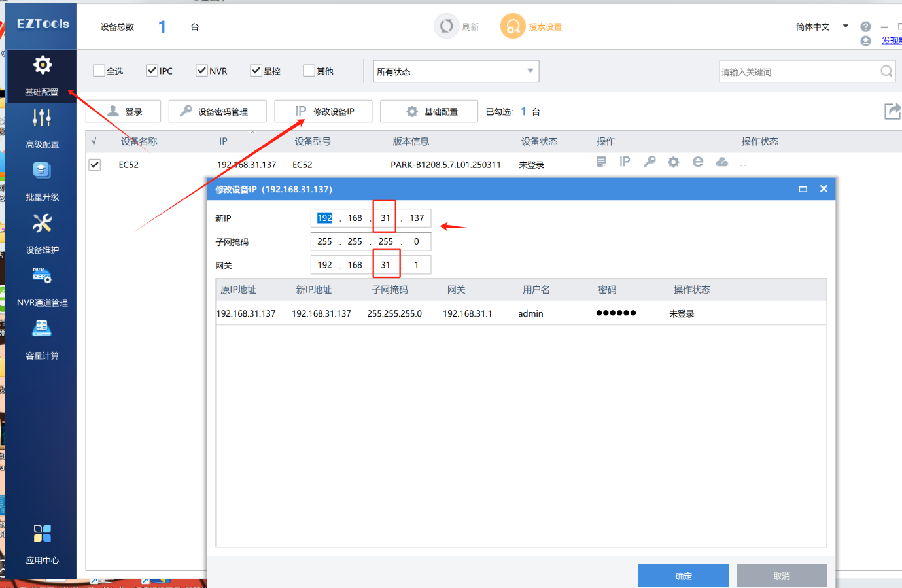This screenshot has width=902, height=588.
Task: Click the IP icon in EC52's 操作 column
Action: coord(625,162)
